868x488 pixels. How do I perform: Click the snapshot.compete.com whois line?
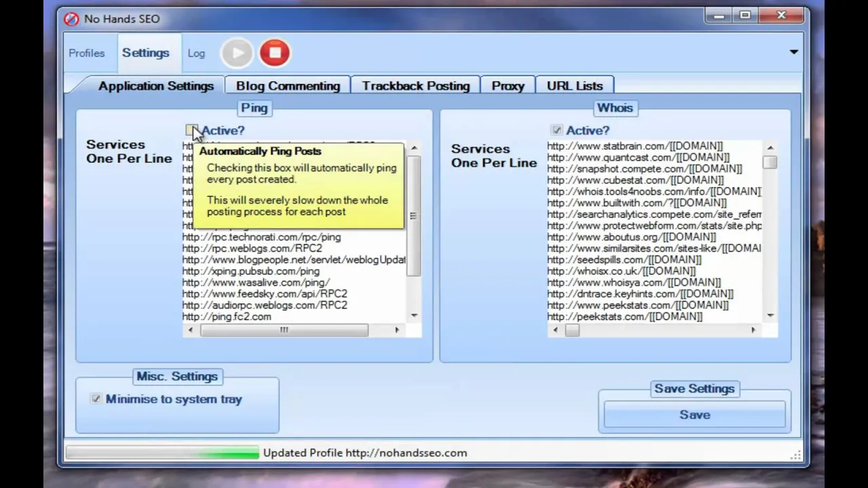644,169
